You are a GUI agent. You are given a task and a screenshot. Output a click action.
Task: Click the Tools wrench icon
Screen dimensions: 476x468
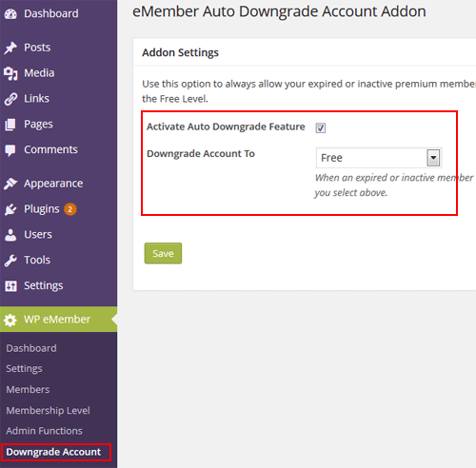pos(10,261)
